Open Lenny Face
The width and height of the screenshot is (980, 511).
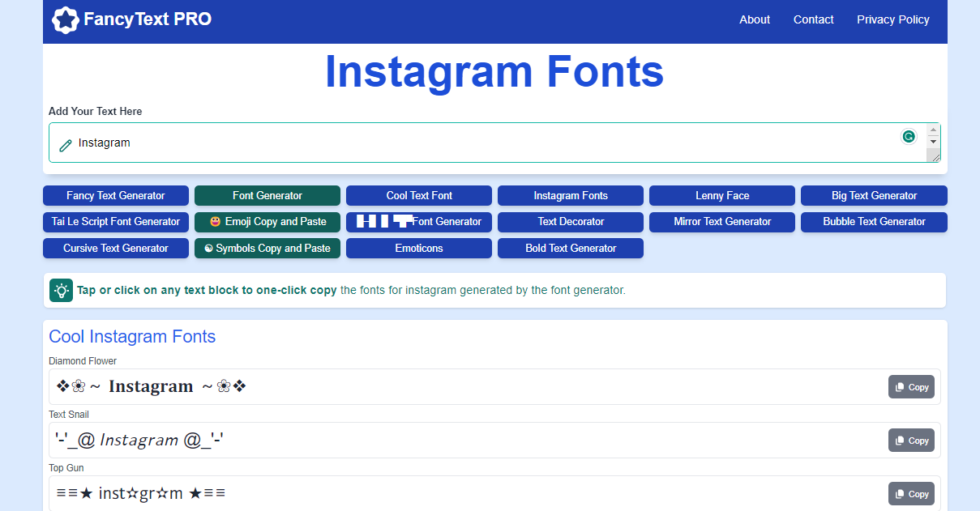tap(722, 195)
